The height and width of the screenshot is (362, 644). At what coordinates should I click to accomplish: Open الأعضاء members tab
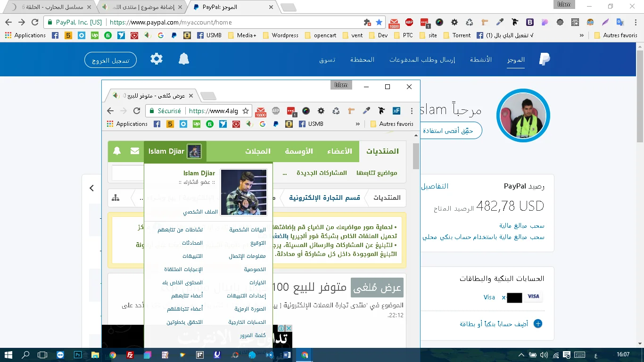click(x=339, y=151)
